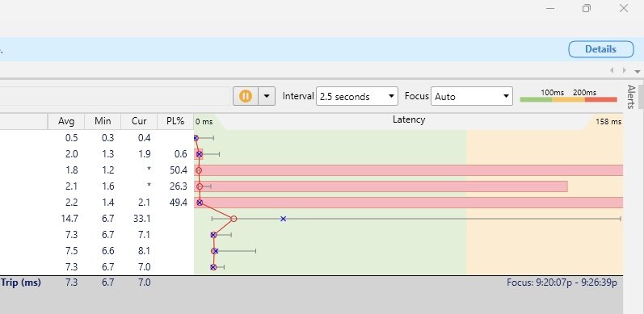This screenshot has height=314, width=644.
Task: Click the Details button in the blue banner
Action: coord(601,49)
